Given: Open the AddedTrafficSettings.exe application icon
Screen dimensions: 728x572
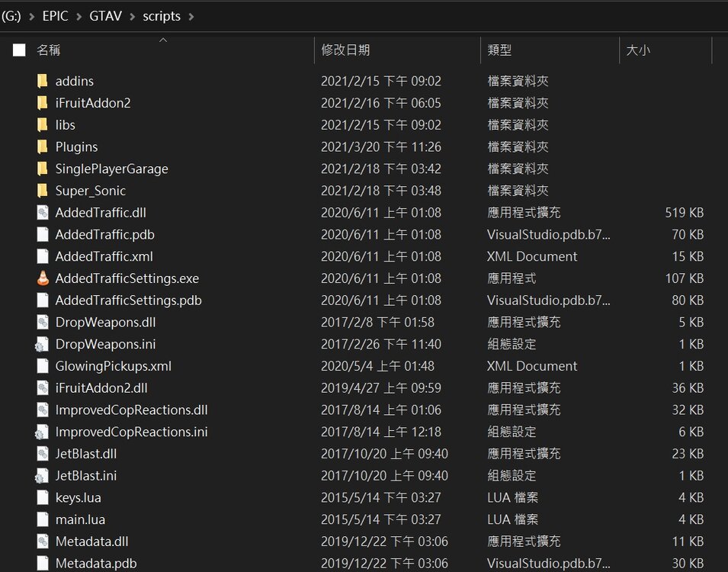Looking at the screenshot, I should (43, 278).
